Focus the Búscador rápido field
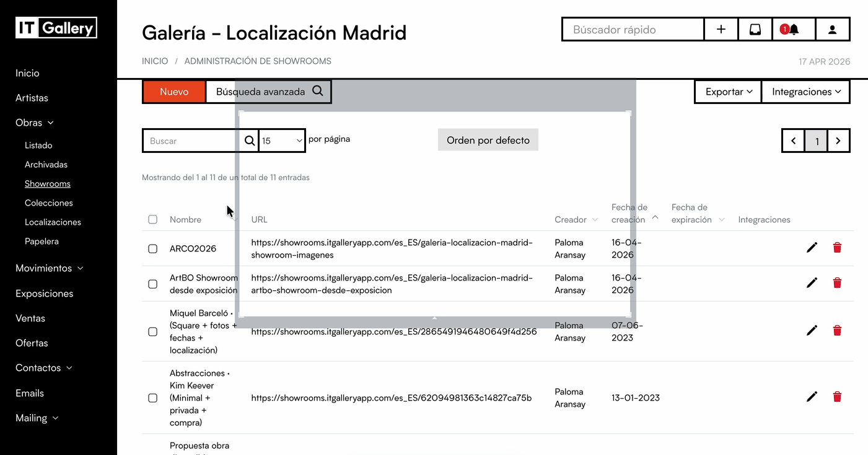The height and width of the screenshot is (455, 868). [x=633, y=29]
